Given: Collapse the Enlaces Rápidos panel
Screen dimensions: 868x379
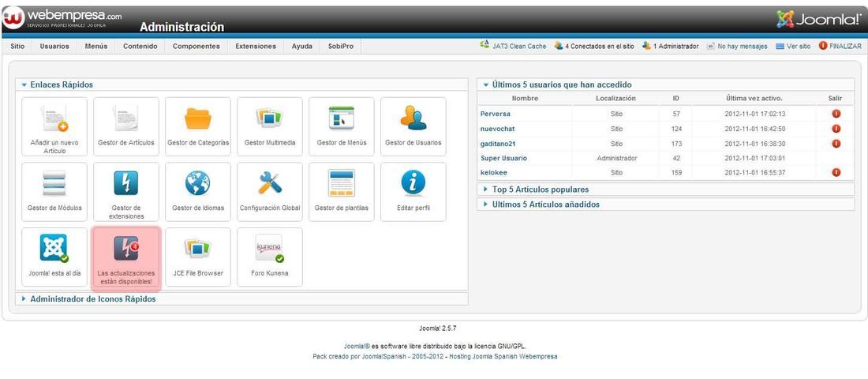Looking at the screenshot, I should (242, 84).
